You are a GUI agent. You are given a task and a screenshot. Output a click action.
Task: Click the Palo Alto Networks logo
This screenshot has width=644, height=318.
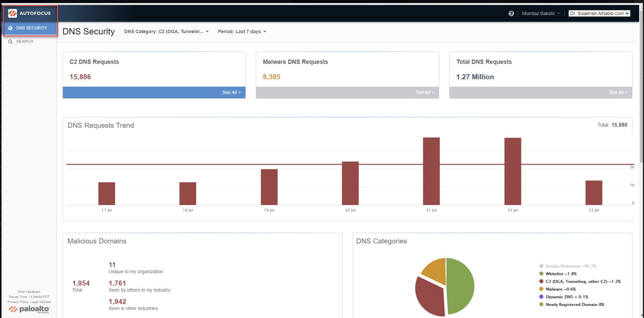pos(29,309)
